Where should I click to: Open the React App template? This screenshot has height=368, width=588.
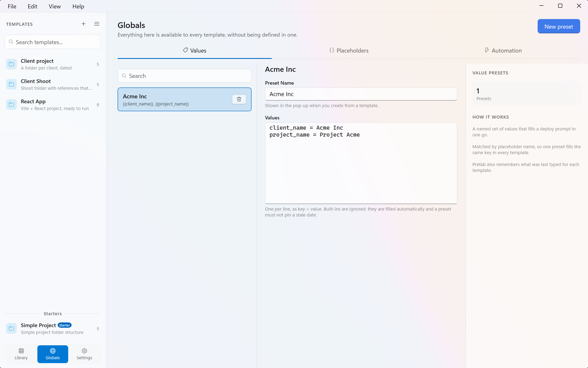[53, 104]
